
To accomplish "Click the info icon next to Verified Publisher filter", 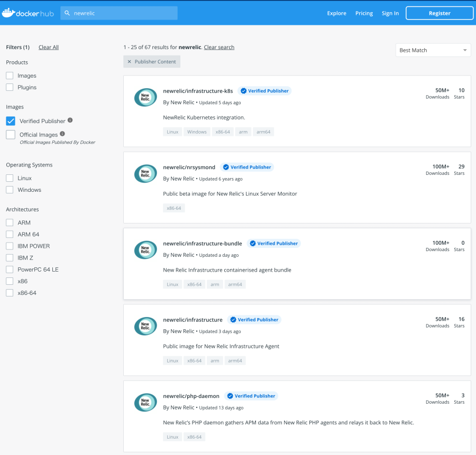I will click(x=70, y=120).
